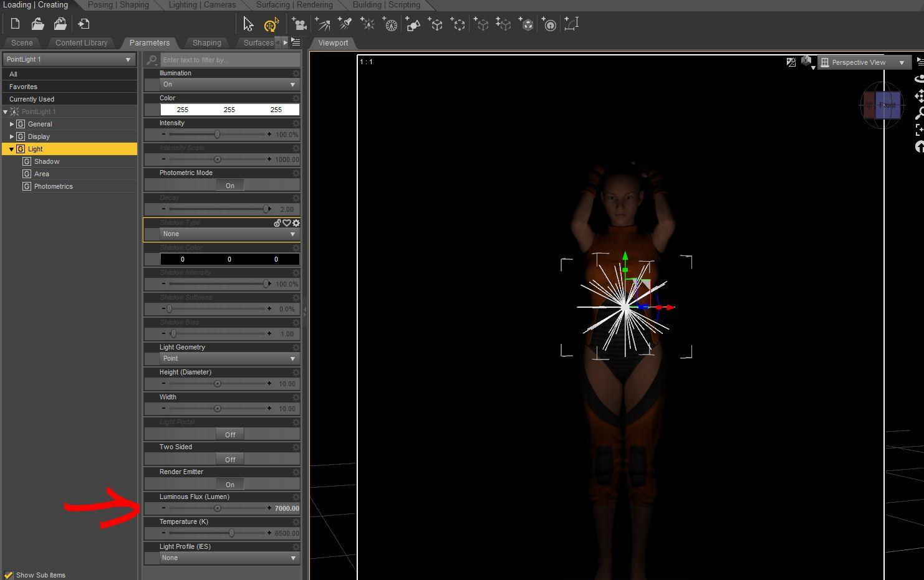Click the parameter filter search field
Image resolution: width=924 pixels, height=580 pixels.
230,60
